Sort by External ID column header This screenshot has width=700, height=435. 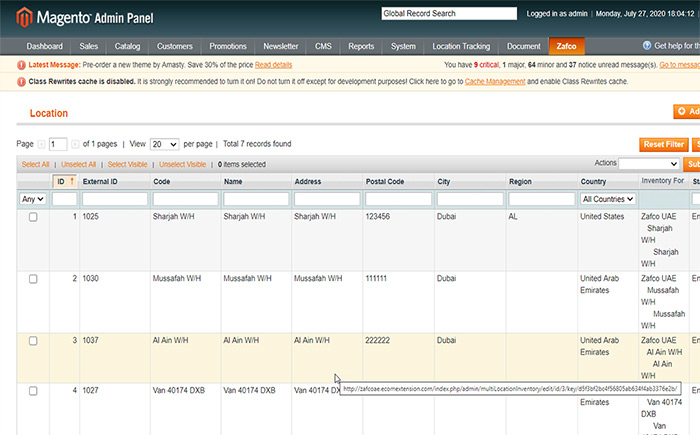[100, 182]
